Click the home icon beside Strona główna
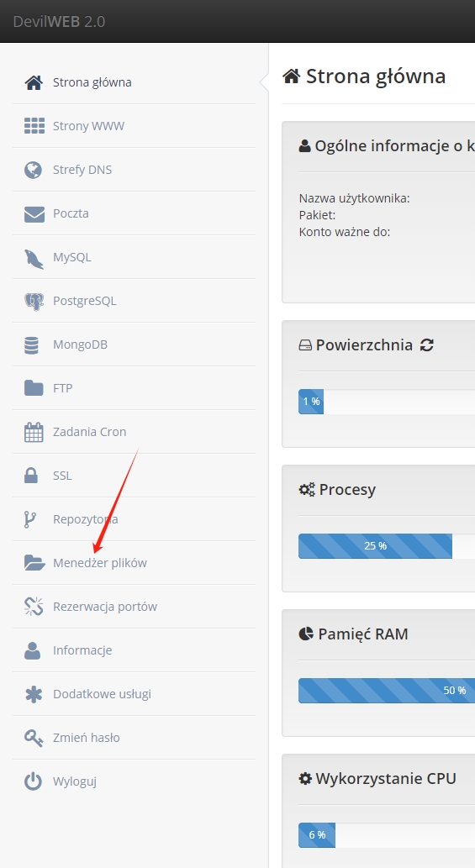475x868 pixels. [x=34, y=82]
